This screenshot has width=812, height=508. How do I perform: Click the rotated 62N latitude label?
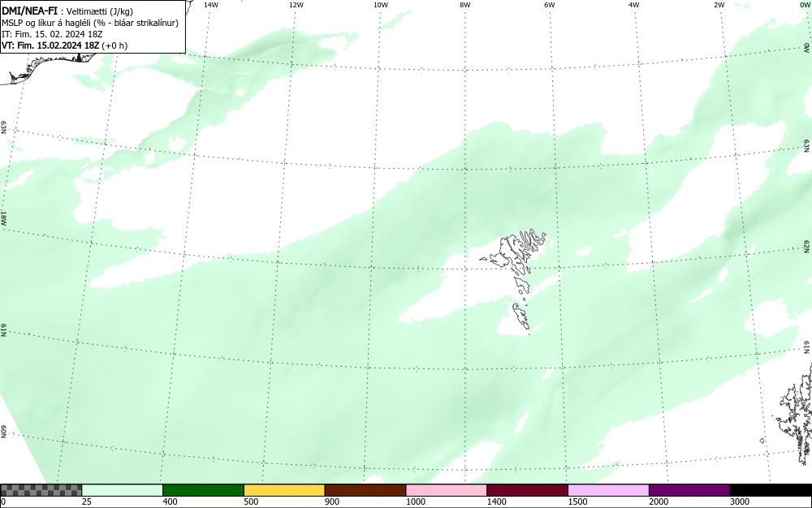(807, 246)
